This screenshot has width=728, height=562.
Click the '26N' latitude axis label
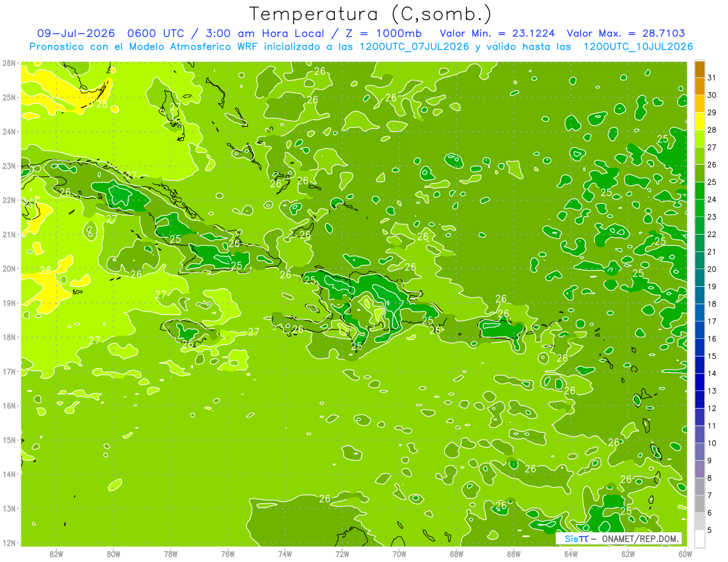pyautogui.click(x=8, y=63)
